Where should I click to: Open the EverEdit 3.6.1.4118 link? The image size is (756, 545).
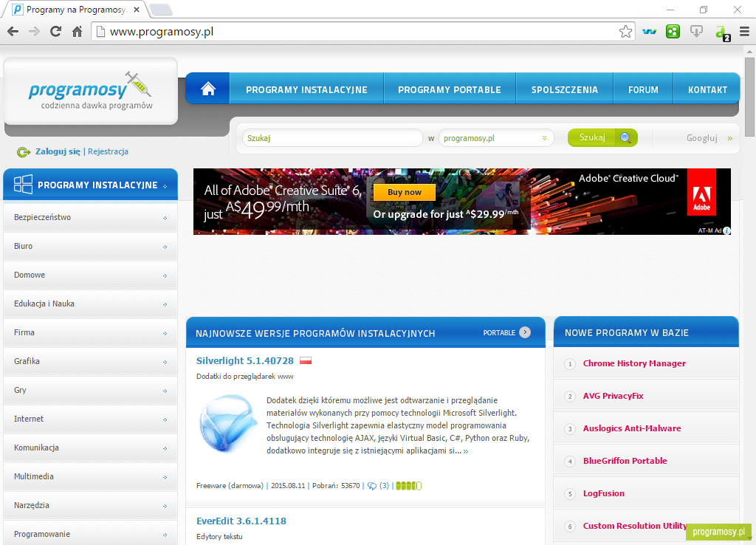click(x=241, y=521)
